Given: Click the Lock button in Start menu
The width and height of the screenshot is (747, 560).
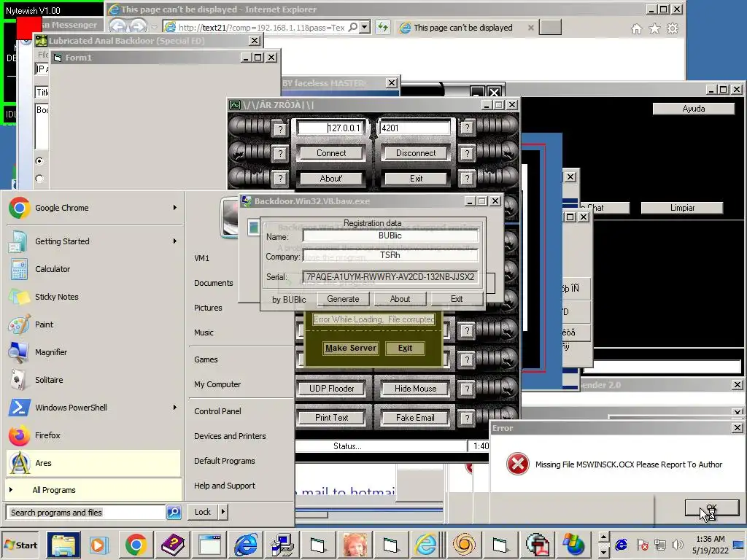Looking at the screenshot, I should click(203, 512).
